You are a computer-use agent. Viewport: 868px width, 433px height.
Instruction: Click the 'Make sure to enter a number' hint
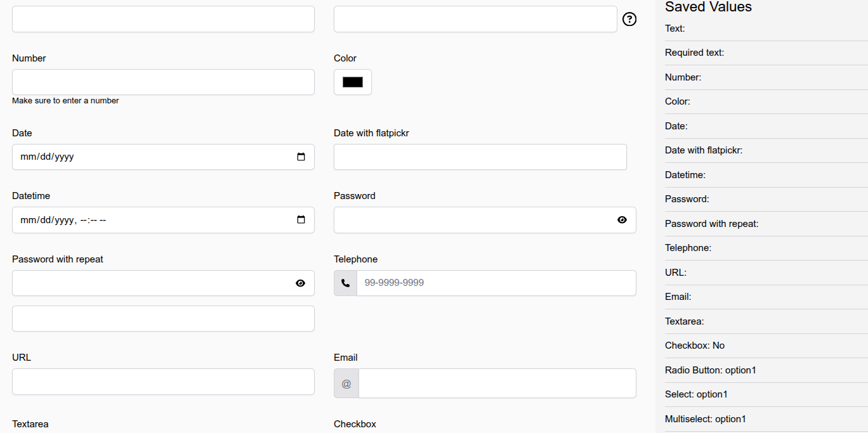[x=65, y=100]
